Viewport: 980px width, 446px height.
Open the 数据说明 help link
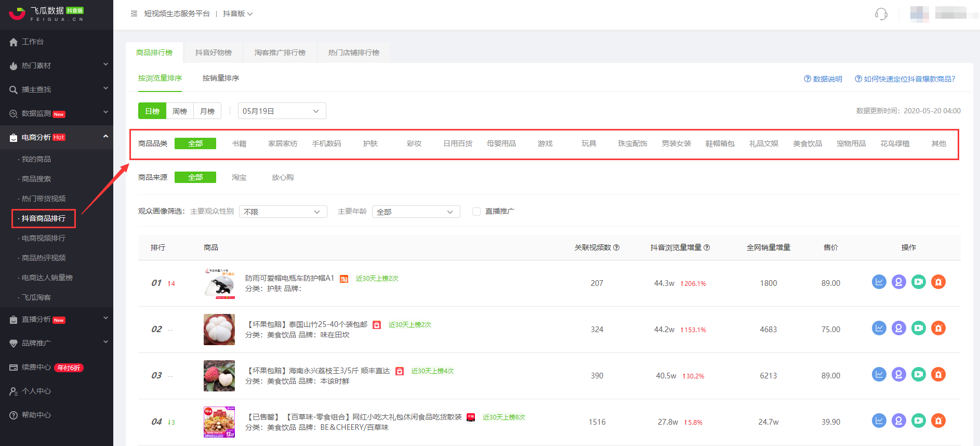[x=823, y=79]
